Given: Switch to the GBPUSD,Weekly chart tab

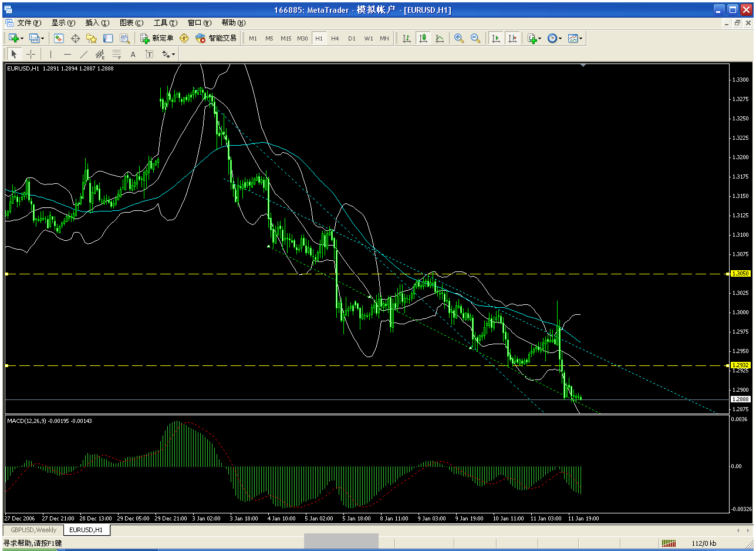Looking at the screenshot, I should click(33, 530).
